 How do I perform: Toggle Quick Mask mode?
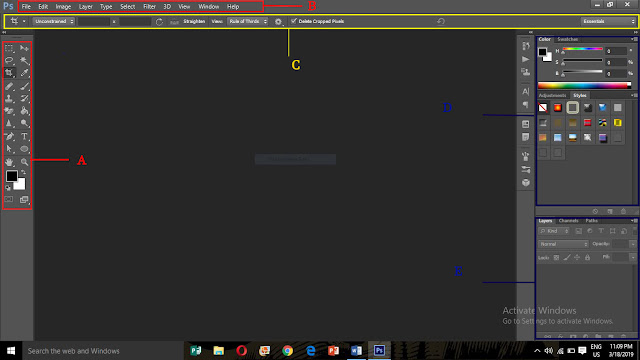(9, 200)
